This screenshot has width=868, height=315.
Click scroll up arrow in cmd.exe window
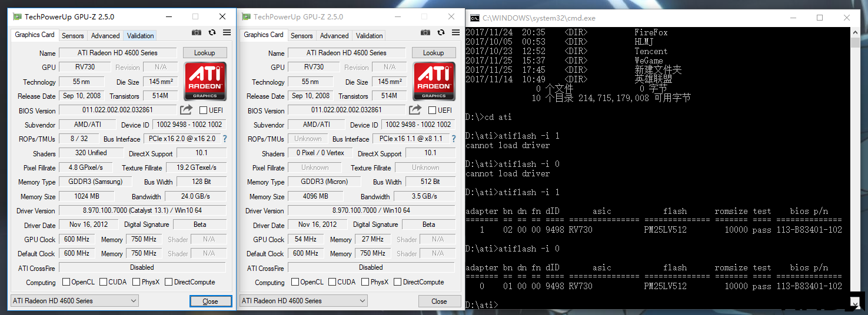855,33
